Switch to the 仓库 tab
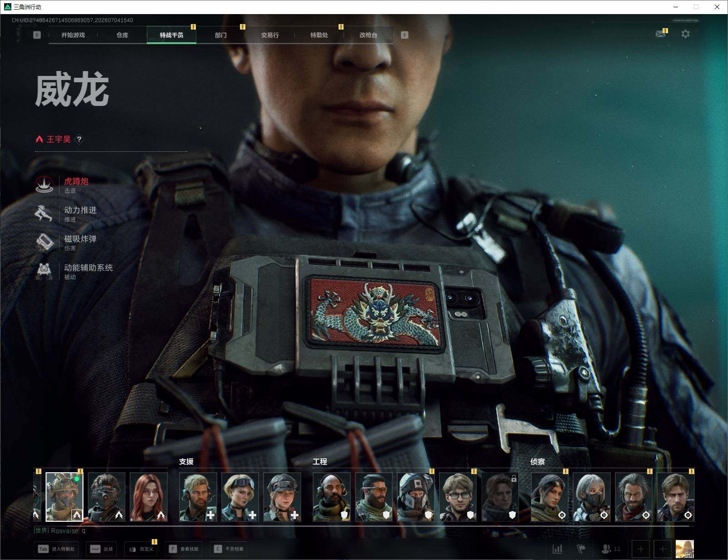Viewport: 728px width, 560px height. pos(122,35)
